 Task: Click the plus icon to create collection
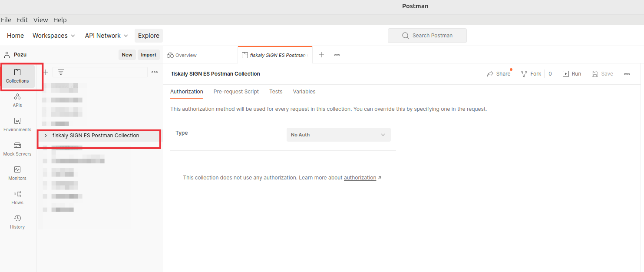coord(46,72)
